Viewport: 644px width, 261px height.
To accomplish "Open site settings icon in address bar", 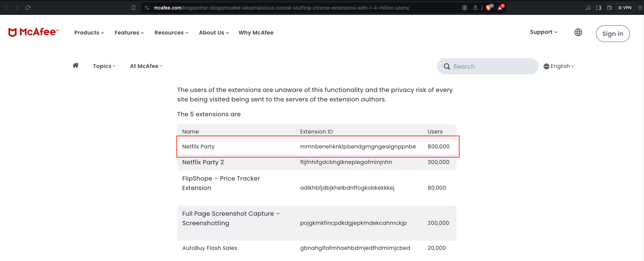I will pos(147,8).
